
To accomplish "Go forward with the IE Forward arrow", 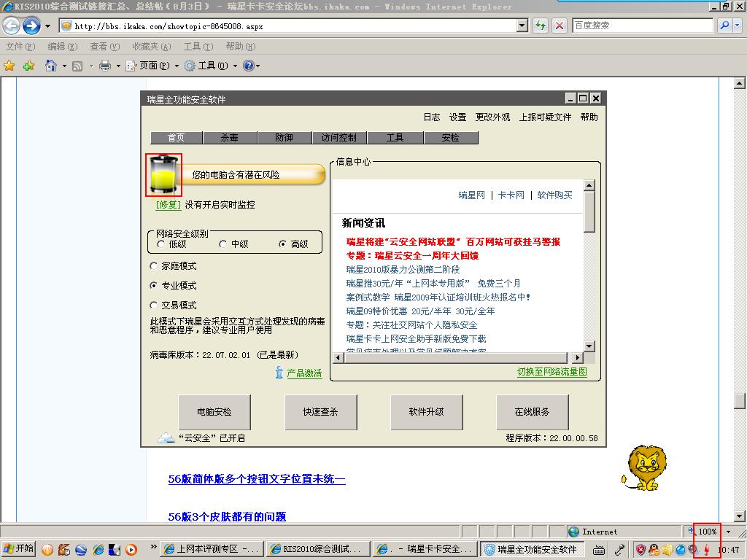I will pos(31,26).
